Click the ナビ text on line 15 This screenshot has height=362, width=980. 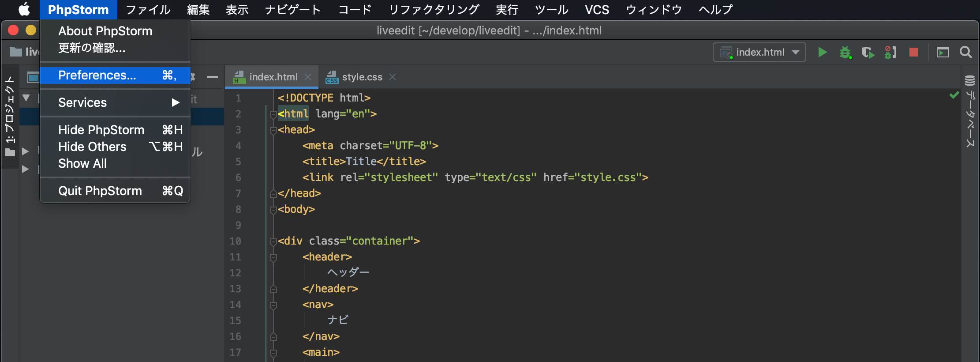pyautogui.click(x=338, y=320)
